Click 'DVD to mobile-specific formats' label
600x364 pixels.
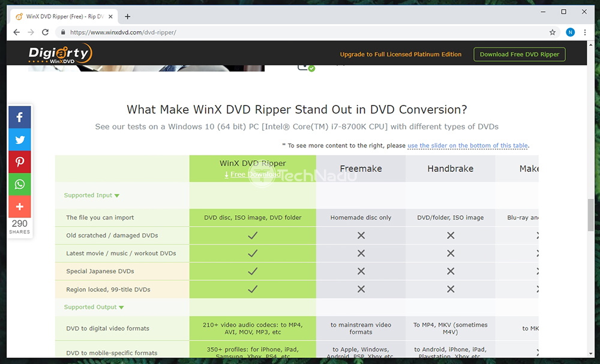click(112, 353)
